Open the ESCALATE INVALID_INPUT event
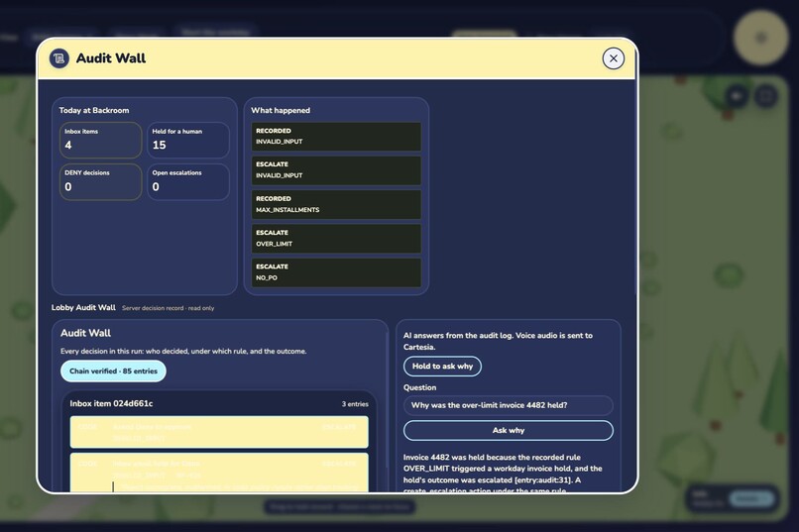Image resolution: width=799 pixels, height=532 pixels. 336,170
